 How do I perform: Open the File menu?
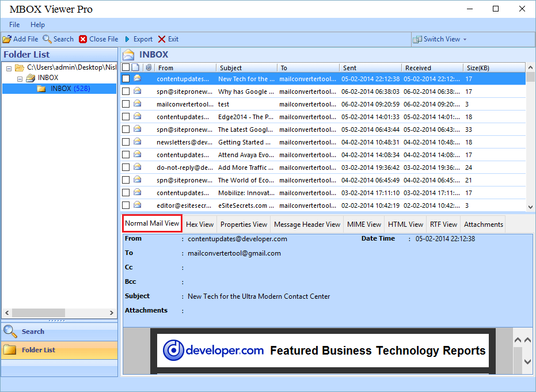(x=14, y=25)
